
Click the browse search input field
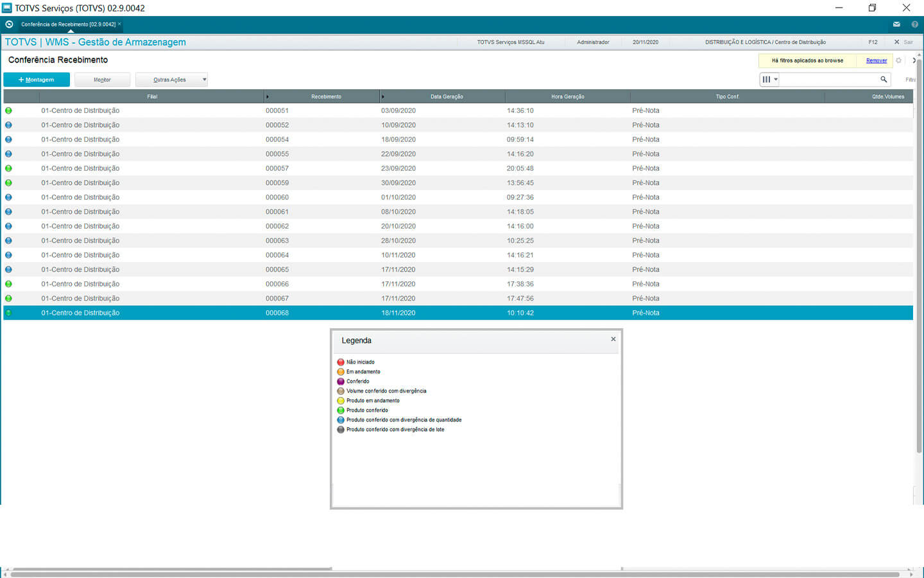click(x=829, y=80)
